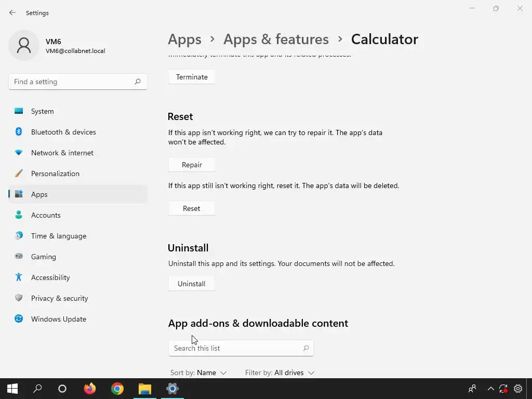Open Privacy & security page

pyautogui.click(x=78, y=298)
